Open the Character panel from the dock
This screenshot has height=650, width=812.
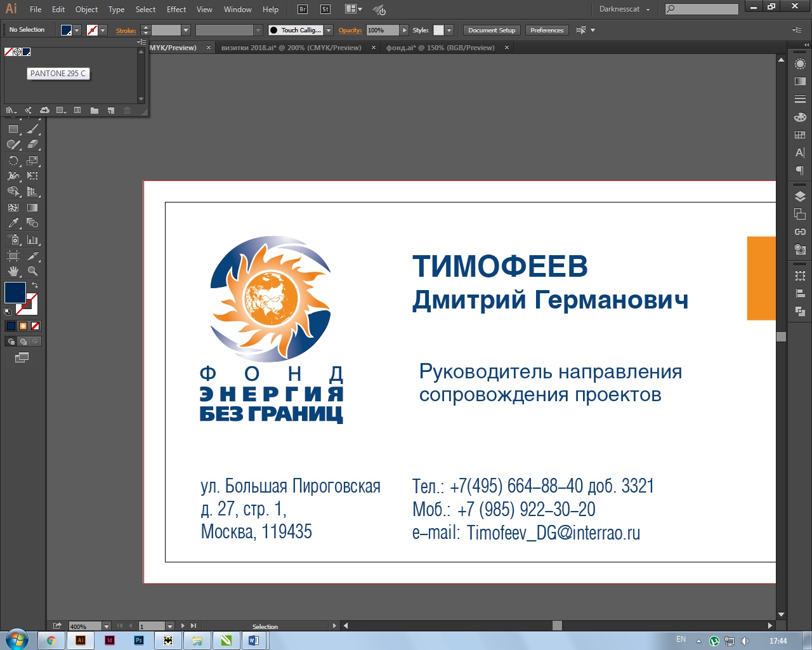pos(800,153)
